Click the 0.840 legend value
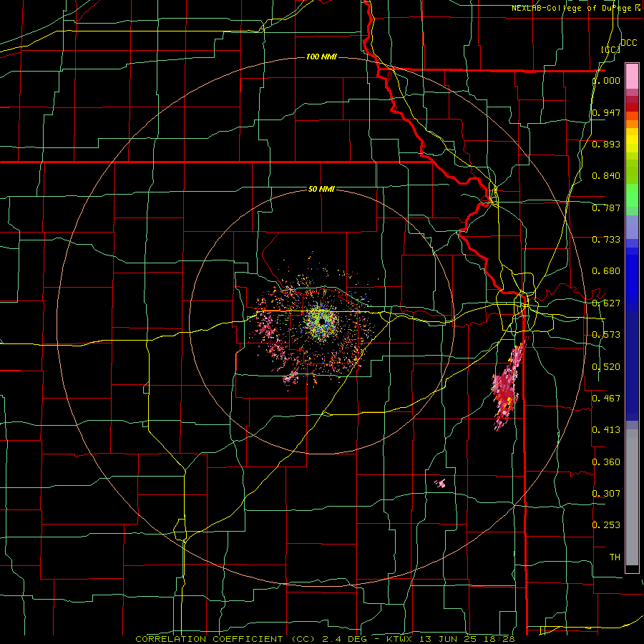 606,176
